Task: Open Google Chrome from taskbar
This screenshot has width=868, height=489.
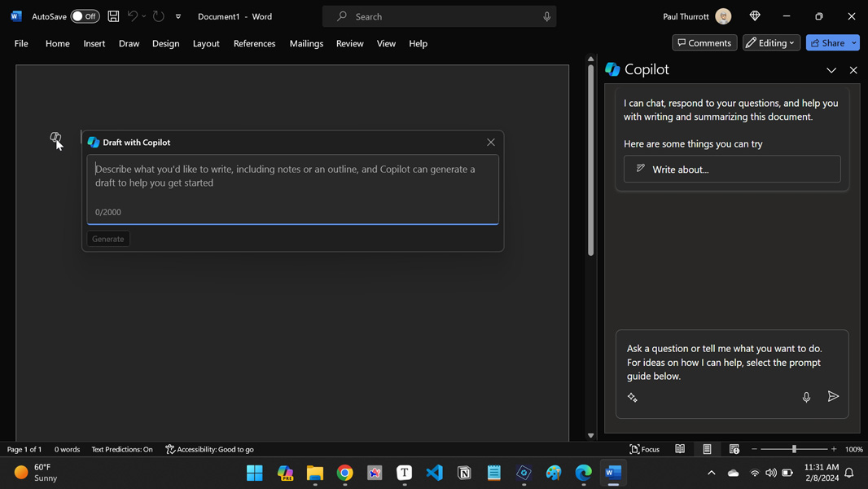Action: (345, 473)
